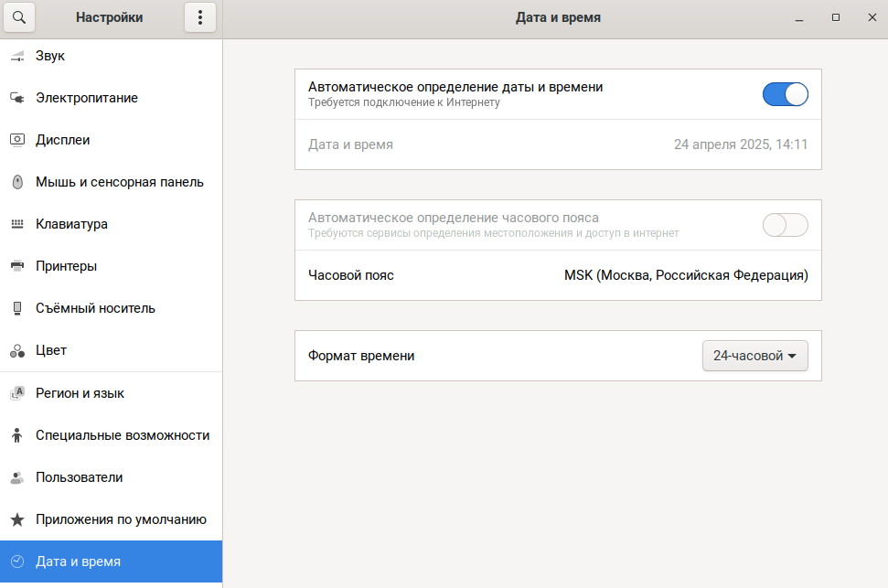Click the power plug icon for Электропитание
888x588 pixels.
click(x=17, y=98)
